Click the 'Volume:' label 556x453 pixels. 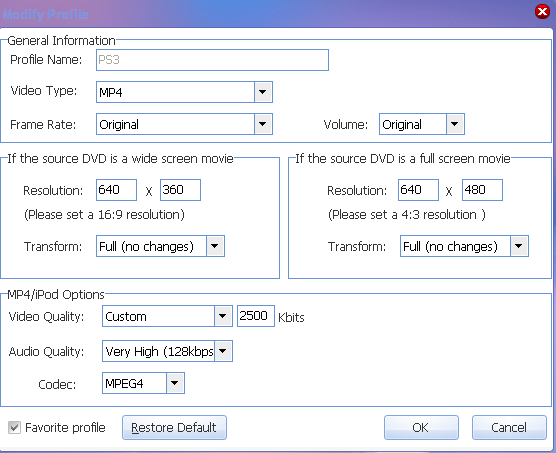point(345,124)
